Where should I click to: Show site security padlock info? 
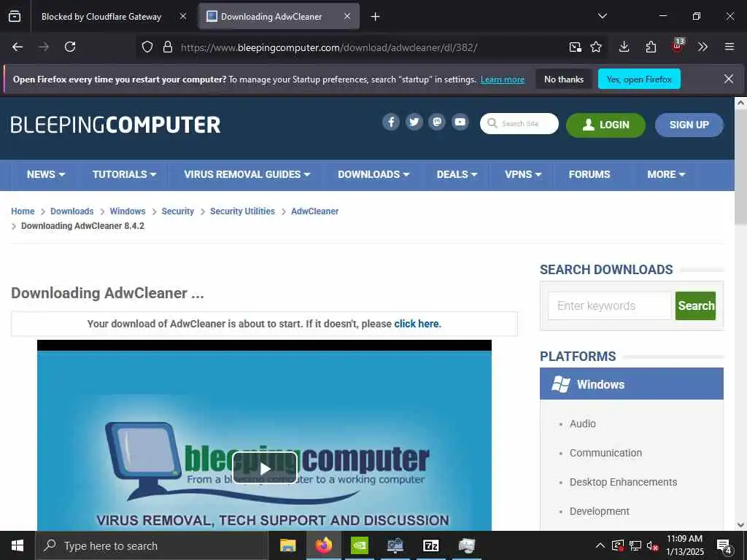tap(168, 47)
